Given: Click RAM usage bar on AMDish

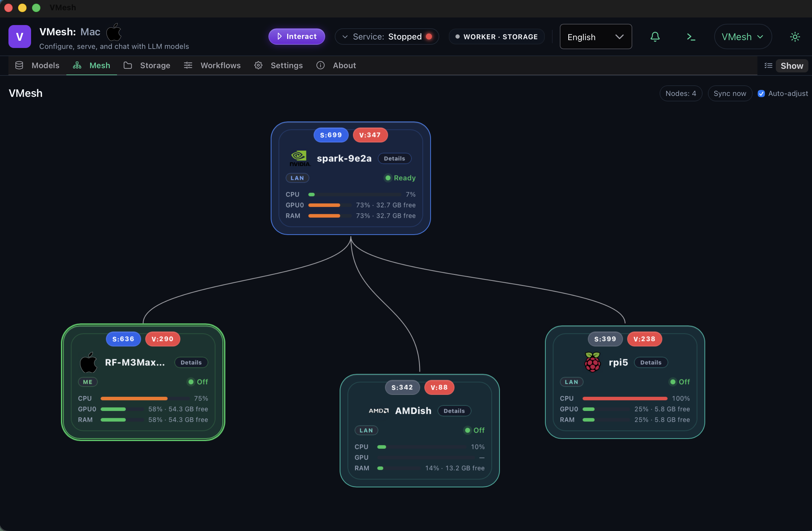Looking at the screenshot, I should (398, 469).
